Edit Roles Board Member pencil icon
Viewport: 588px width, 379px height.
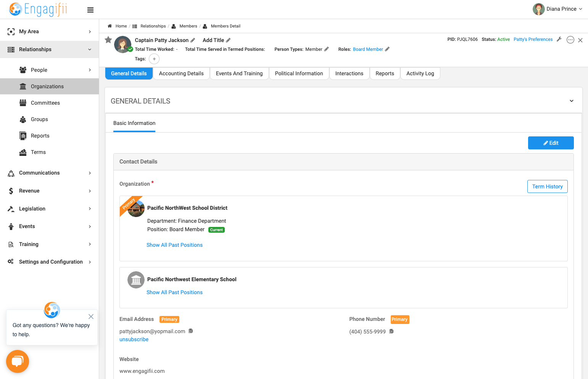(x=387, y=49)
